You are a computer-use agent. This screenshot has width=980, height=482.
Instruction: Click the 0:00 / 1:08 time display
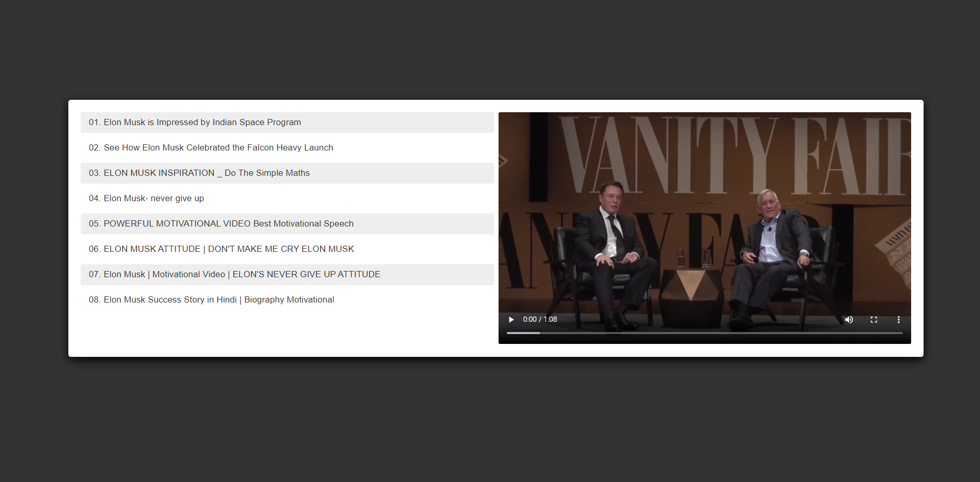[x=539, y=320]
